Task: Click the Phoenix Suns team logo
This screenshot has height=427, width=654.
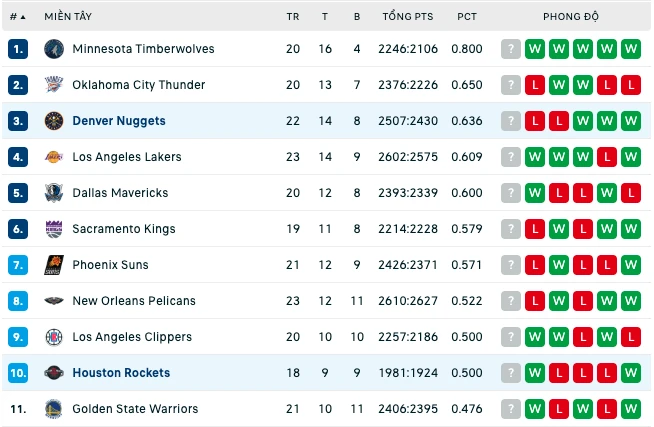Action: point(54,265)
